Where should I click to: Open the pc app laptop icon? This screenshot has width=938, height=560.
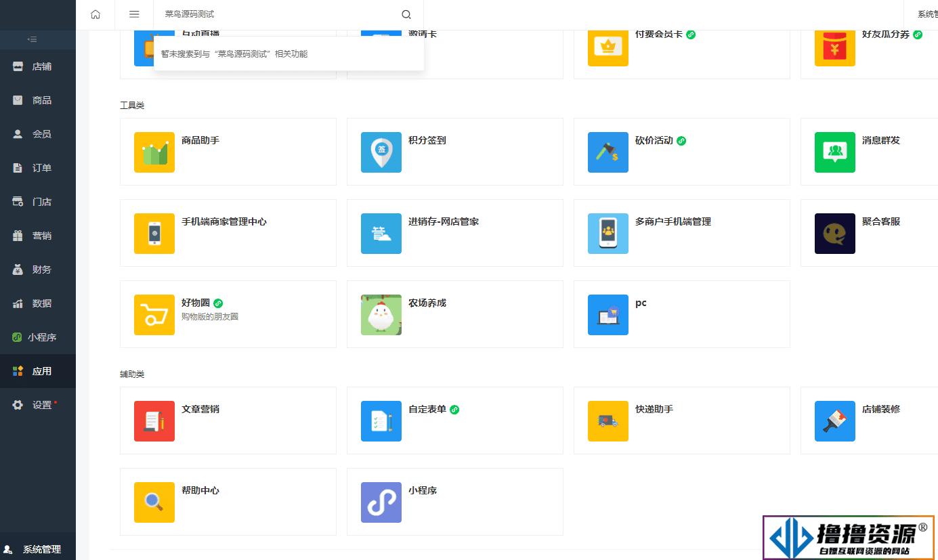pos(608,315)
